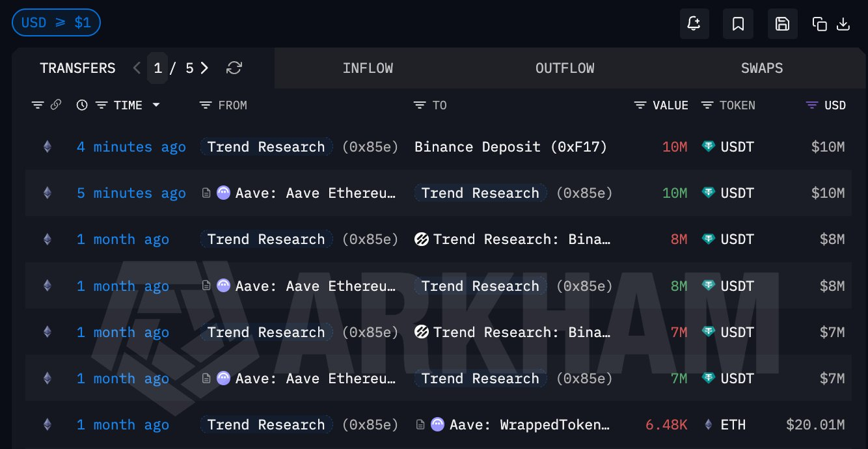Viewport: 868px width, 449px height.
Task: Open the '4 minutes ago' transaction link
Action: pyautogui.click(x=131, y=147)
